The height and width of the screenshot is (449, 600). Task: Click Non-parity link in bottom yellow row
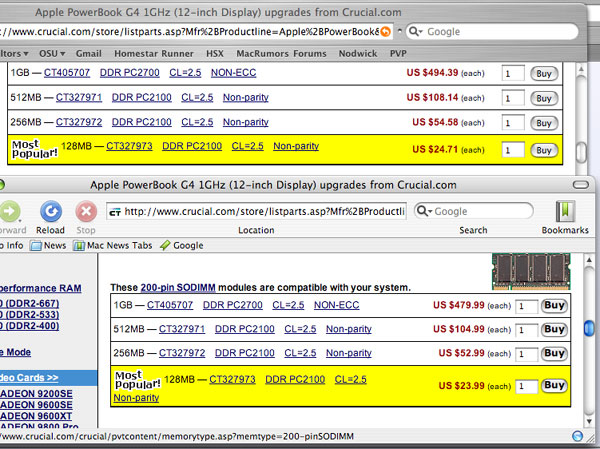coord(136,398)
